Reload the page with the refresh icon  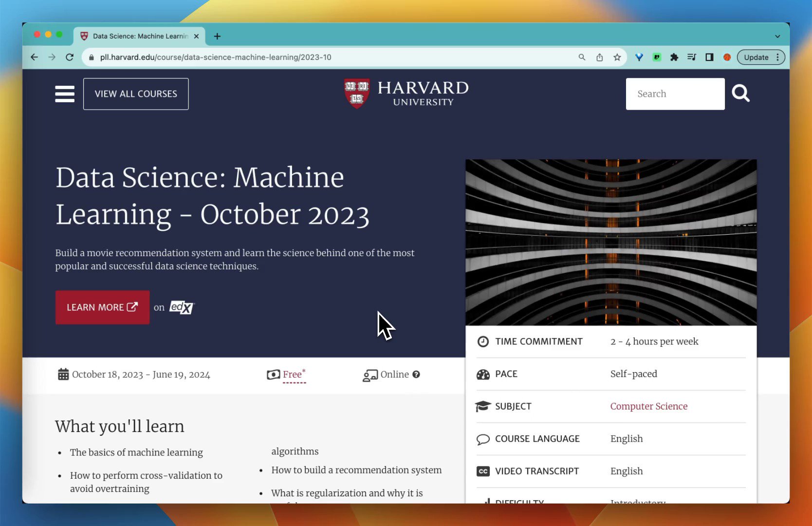point(70,57)
